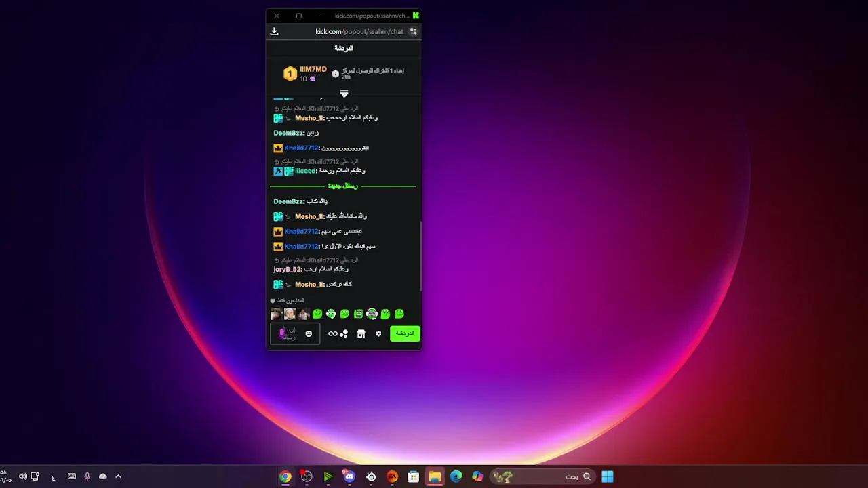868x488 pixels.
Task: Click the reply arrow above joryB_52's message
Action: pyautogui.click(x=276, y=260)
